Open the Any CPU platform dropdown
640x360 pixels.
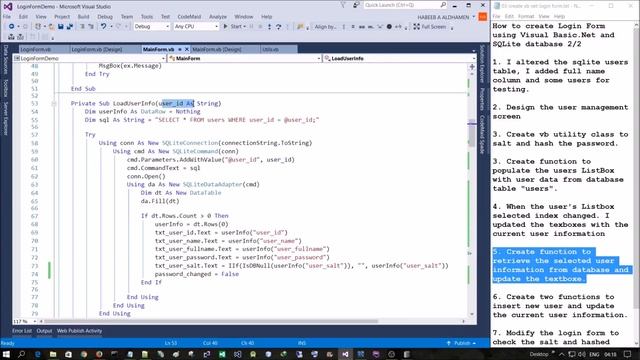click(196, 27)
